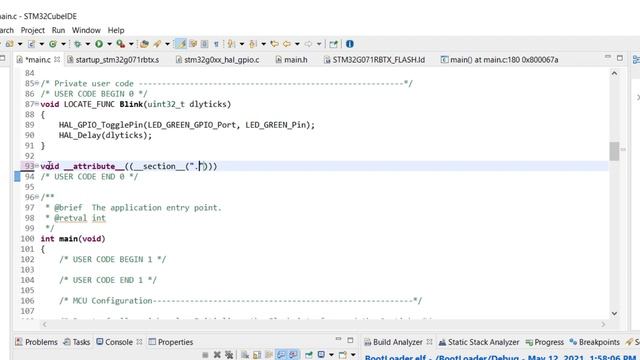This screenshot has height=360, width=640.
Task: Click the editor vertical scrollbar thumb
Action: 614,151
